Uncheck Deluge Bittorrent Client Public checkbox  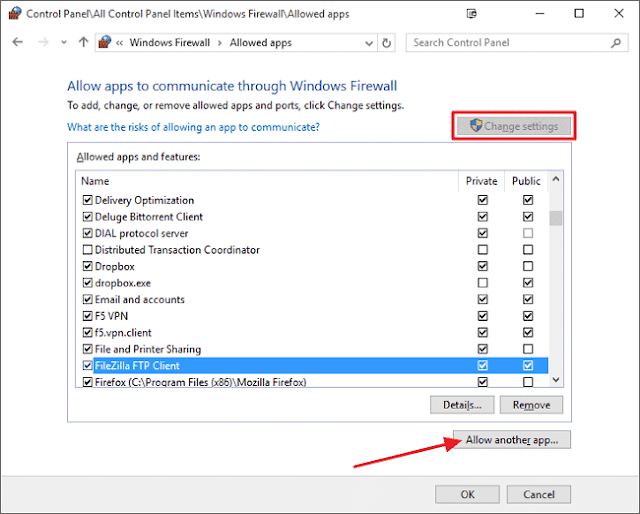click(x=528, y=216)
